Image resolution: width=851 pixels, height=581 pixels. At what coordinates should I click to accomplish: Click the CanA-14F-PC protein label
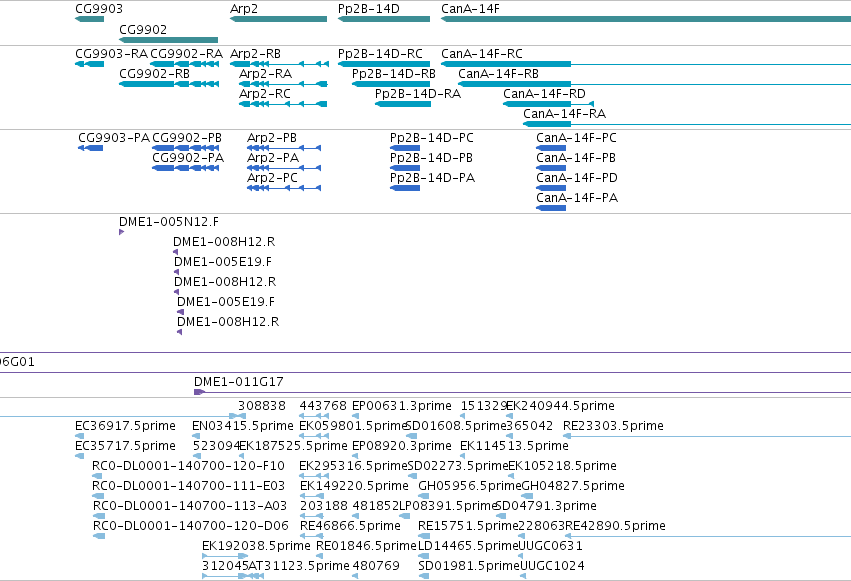click(576, 138)
